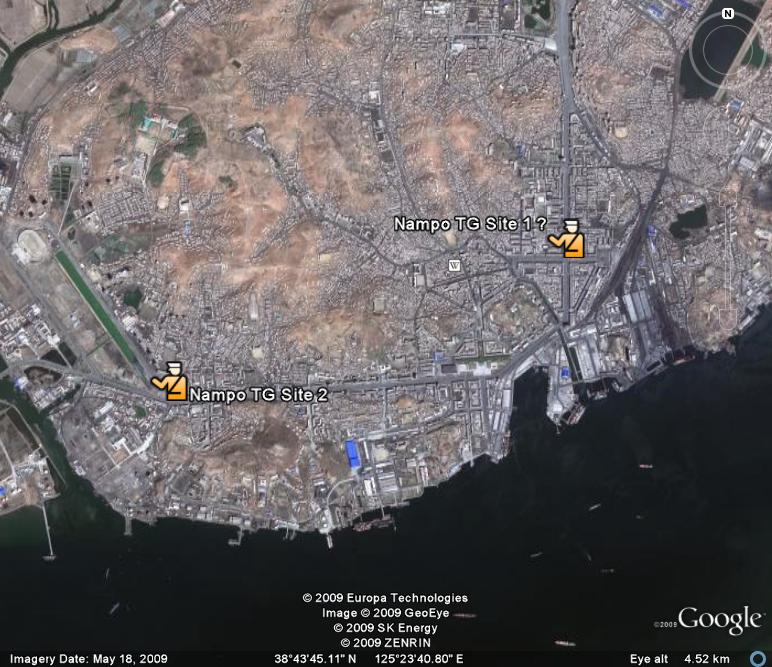This screenshot has height=667, width=772.
Task: Click the Image © 2009 GeoEye attribution
Action: tap(386, 613)
